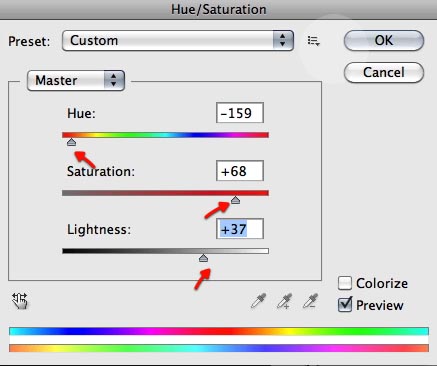Click the Saturation slider handle
437x366 pixels.
click(x=235, y=200)
